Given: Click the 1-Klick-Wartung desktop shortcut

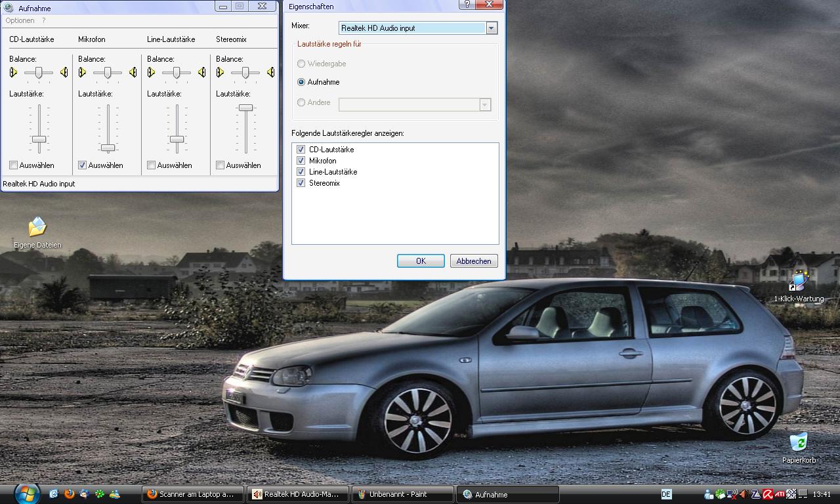Looking at the screenshot, I should click(799, 281).
